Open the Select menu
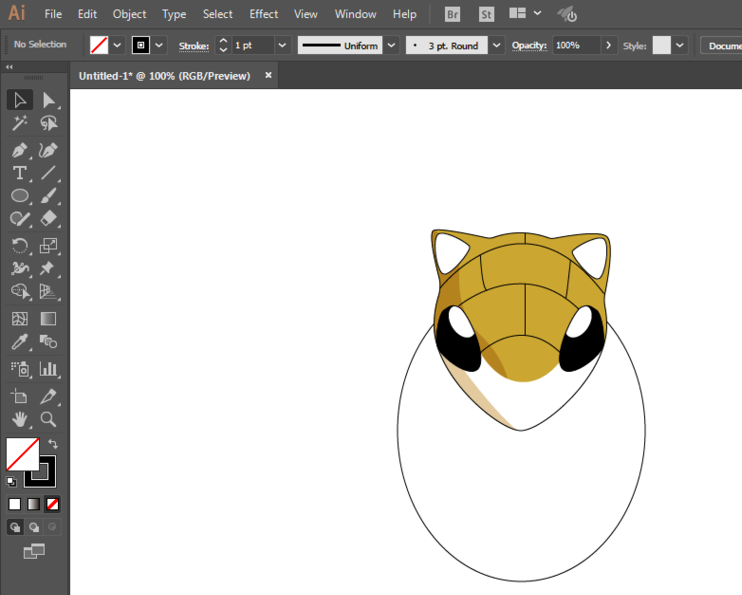The image size is (742, 595). [218, 14]
